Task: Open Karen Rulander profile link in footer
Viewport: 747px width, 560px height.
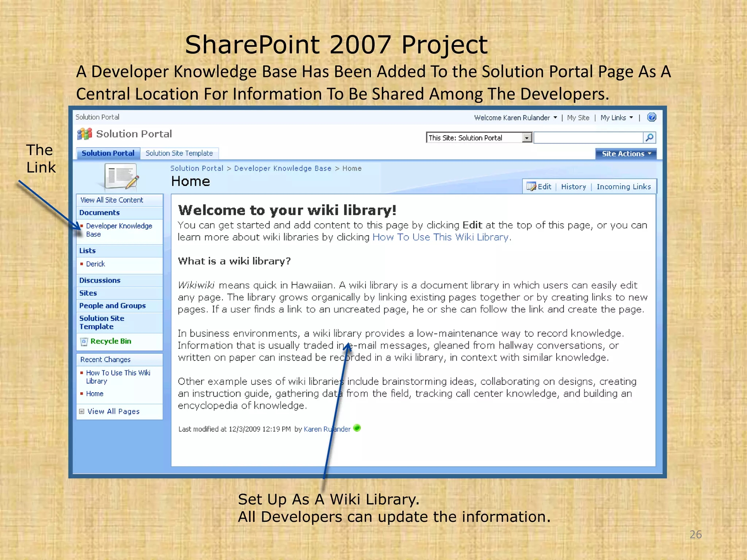Action: point(327,429)
